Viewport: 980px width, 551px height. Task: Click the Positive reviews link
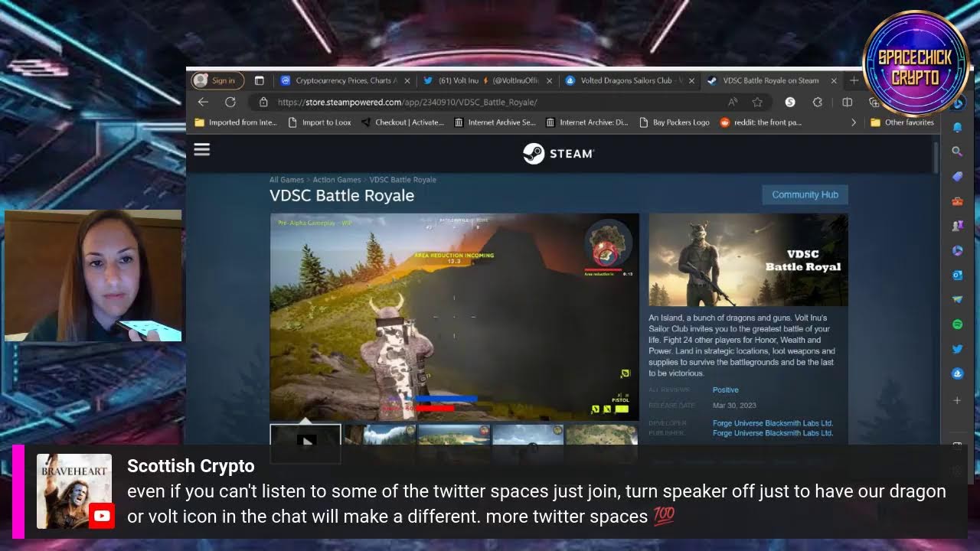click(x=725, y=390)
